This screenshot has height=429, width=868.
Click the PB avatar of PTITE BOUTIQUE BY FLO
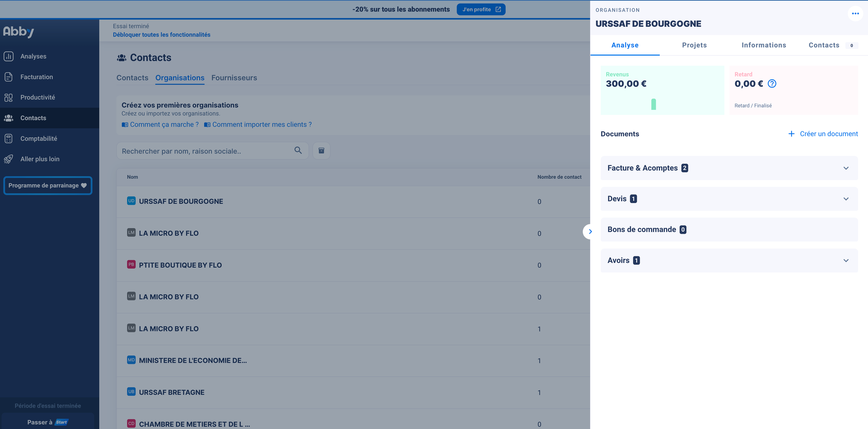[131, 265]
